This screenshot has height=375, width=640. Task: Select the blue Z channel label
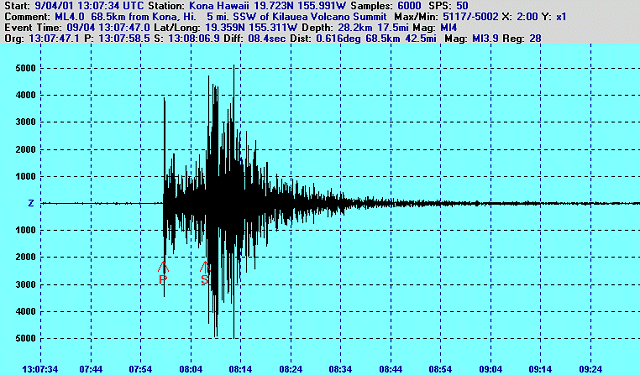[31, 203]
